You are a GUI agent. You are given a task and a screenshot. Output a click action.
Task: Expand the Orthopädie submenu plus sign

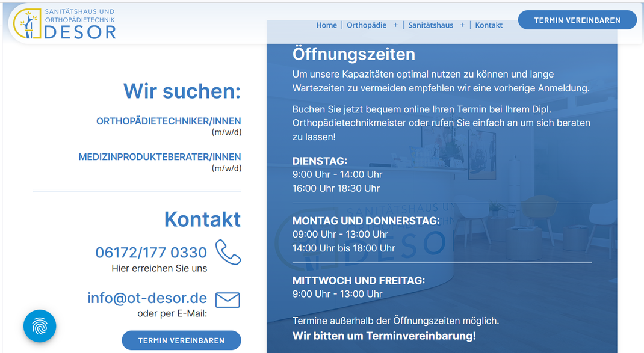coord(395,25)
